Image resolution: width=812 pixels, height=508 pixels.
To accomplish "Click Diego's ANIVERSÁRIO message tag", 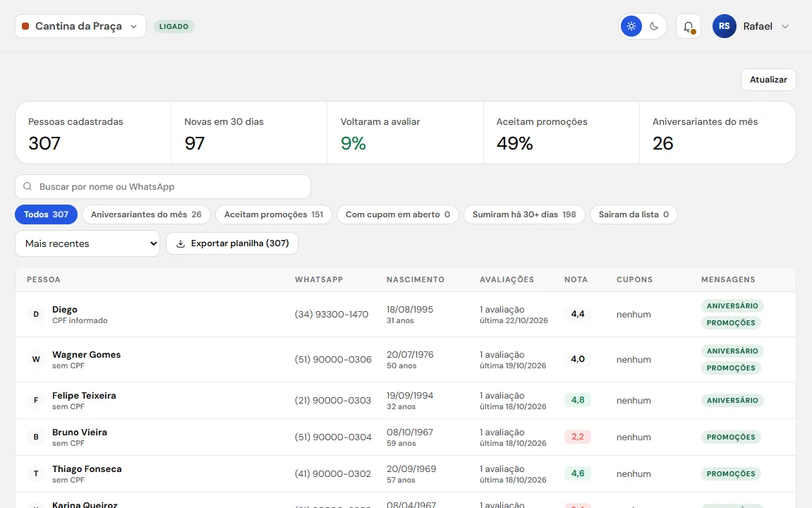I will [732, 306].
